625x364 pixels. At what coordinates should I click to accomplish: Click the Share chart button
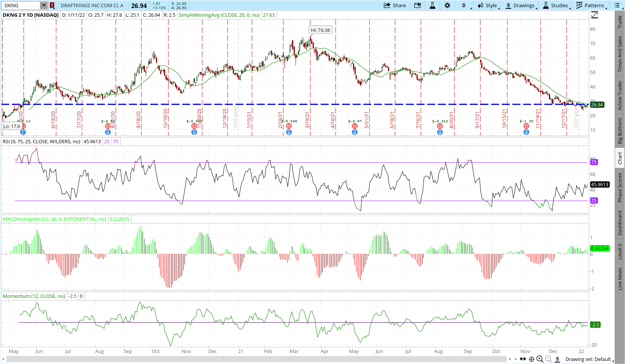[394, 5]
